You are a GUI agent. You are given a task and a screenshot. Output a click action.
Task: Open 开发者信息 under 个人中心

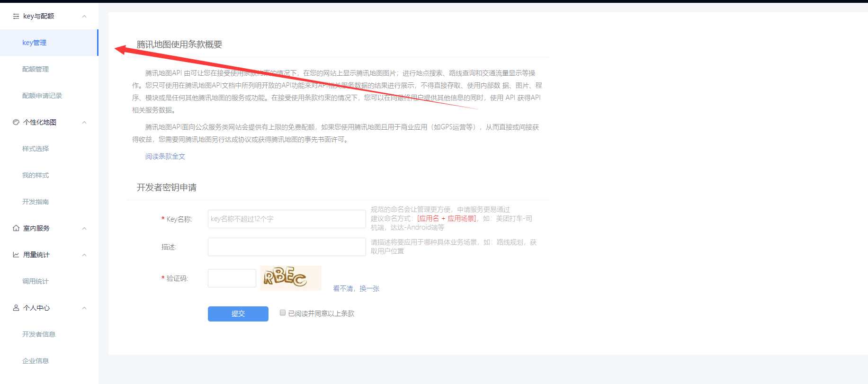(49, 334)
